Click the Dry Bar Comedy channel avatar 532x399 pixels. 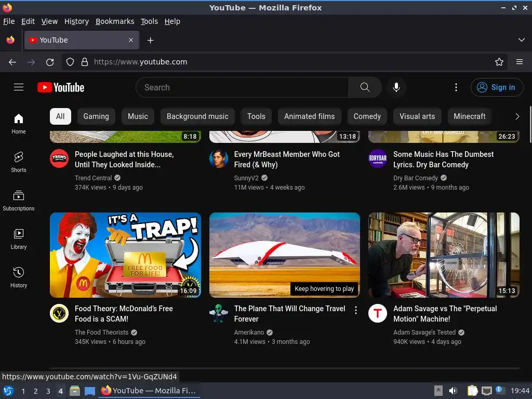tap(378, 158)
